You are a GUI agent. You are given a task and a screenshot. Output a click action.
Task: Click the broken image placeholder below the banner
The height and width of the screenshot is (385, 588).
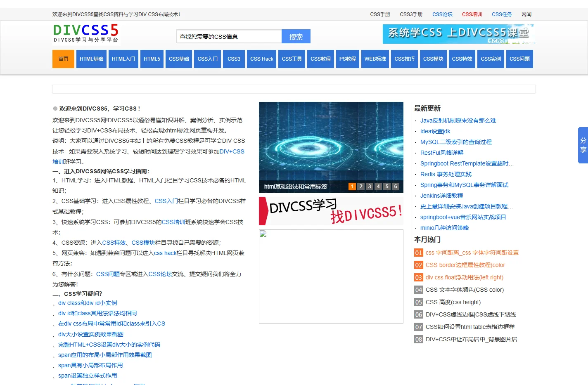coord(331,276)
